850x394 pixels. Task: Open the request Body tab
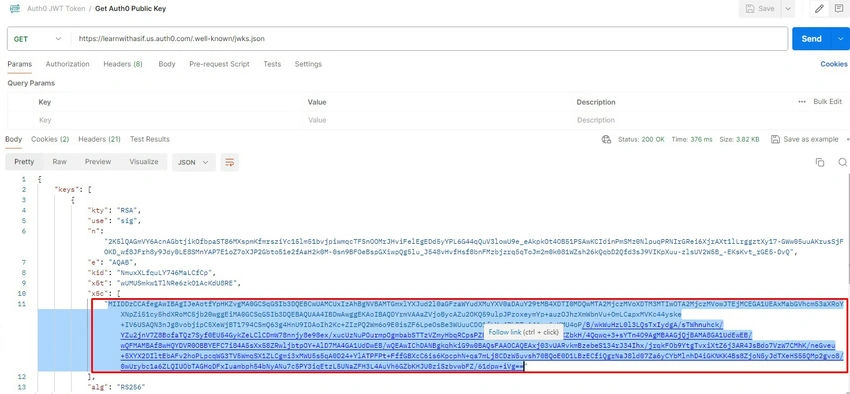point(166,64)
